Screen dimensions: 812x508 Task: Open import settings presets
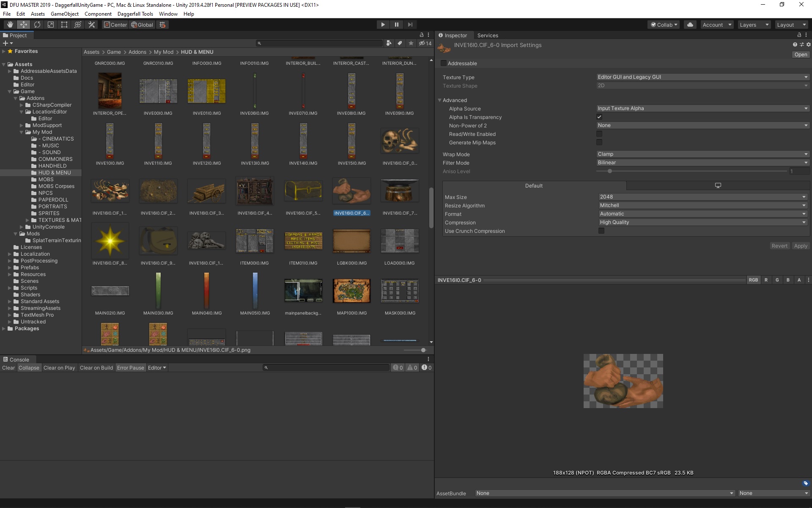tap(801, 44)
